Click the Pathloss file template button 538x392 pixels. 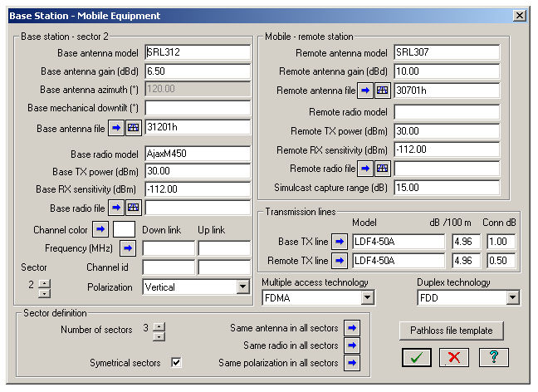click(451, 331)
